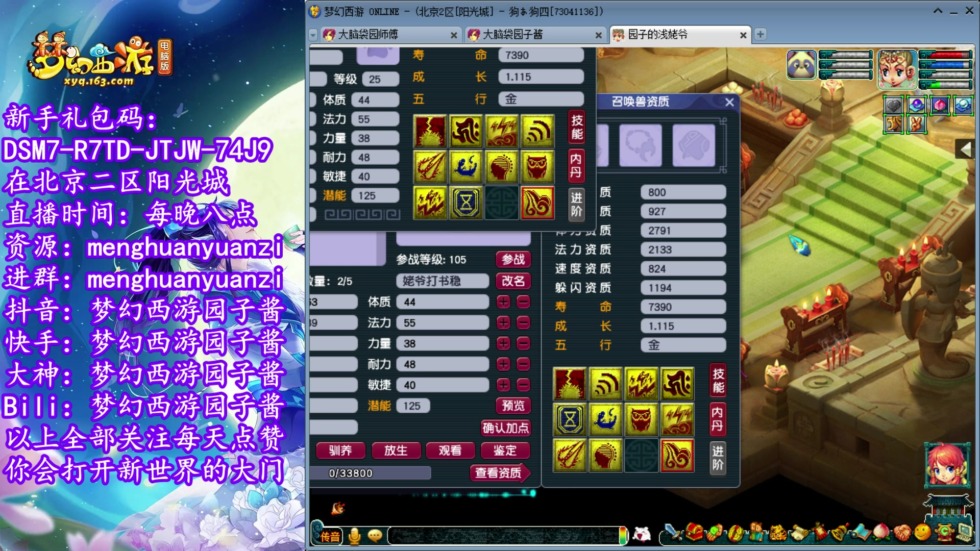980x551 pixels.
Task: Click the victory hand buff icon
Action: (x=917, y=124)
